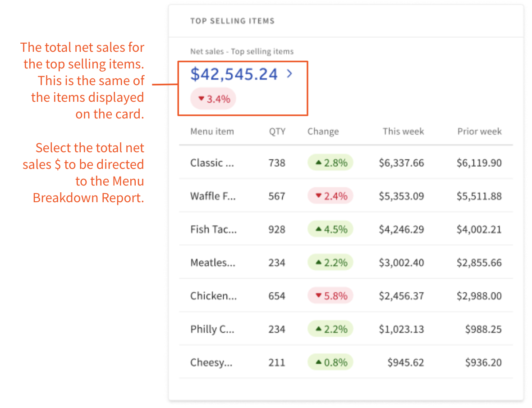This screenshot has height=408, width=532.
Task: Click the This week column header
Action: [x=403, y=131]
